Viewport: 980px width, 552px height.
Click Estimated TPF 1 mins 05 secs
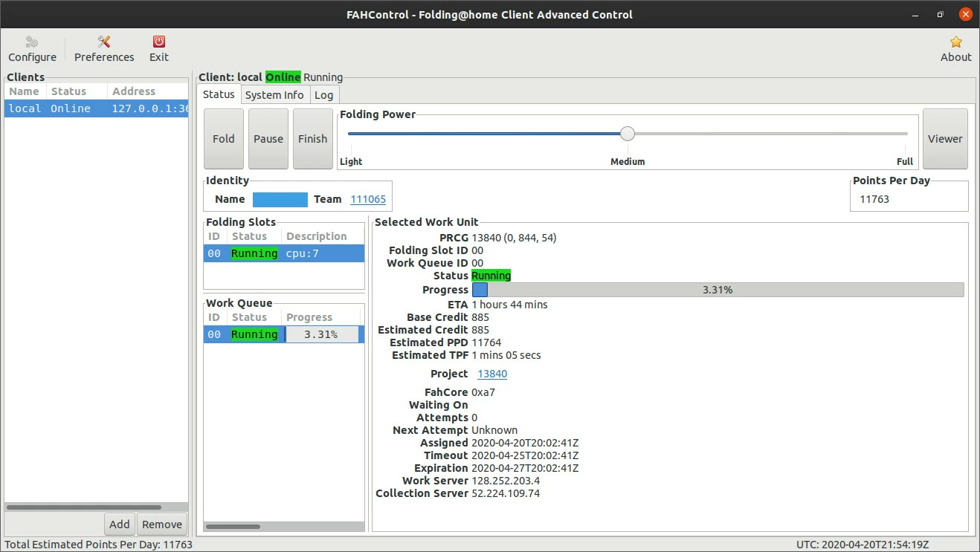pyautogui.click(x=506, y=355)
